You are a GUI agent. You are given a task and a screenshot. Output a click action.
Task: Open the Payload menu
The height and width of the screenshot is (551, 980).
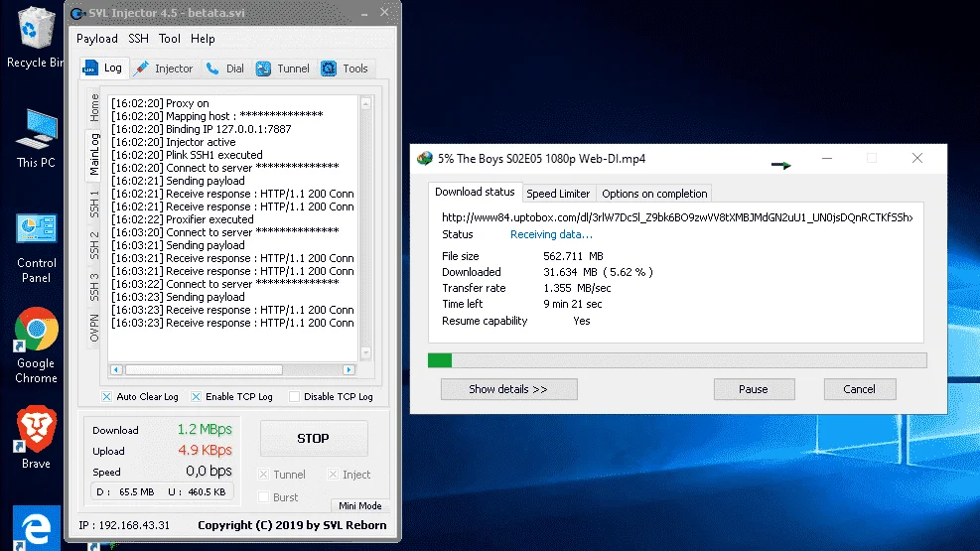(97, 39)
